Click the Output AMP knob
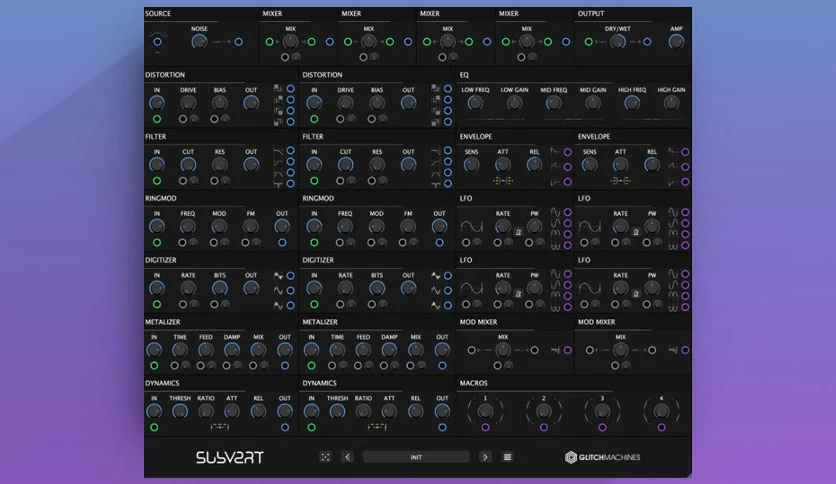Viewport: 836px width, 484px height. 676,42
